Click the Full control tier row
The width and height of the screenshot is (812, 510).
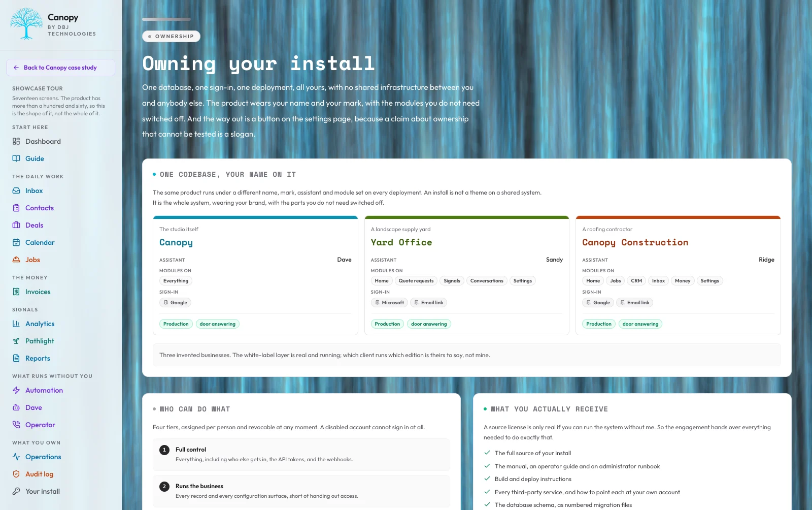point(301,455)
